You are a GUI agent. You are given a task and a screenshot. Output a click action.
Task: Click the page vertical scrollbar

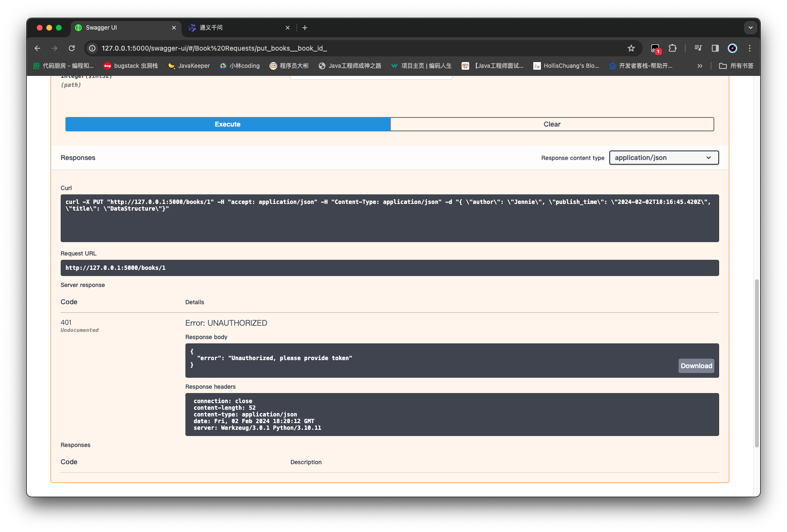757,363
